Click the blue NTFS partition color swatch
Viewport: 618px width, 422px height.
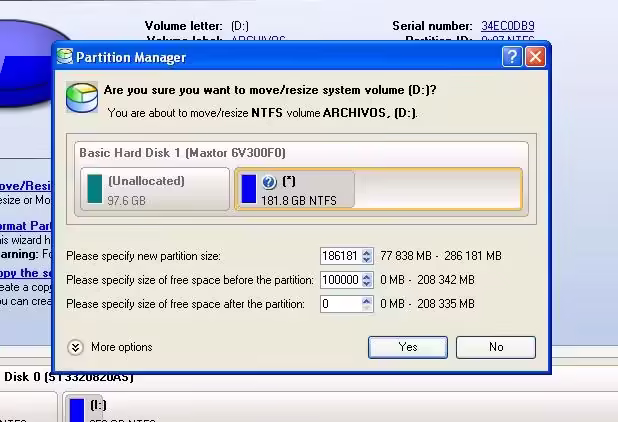point(249,189)
